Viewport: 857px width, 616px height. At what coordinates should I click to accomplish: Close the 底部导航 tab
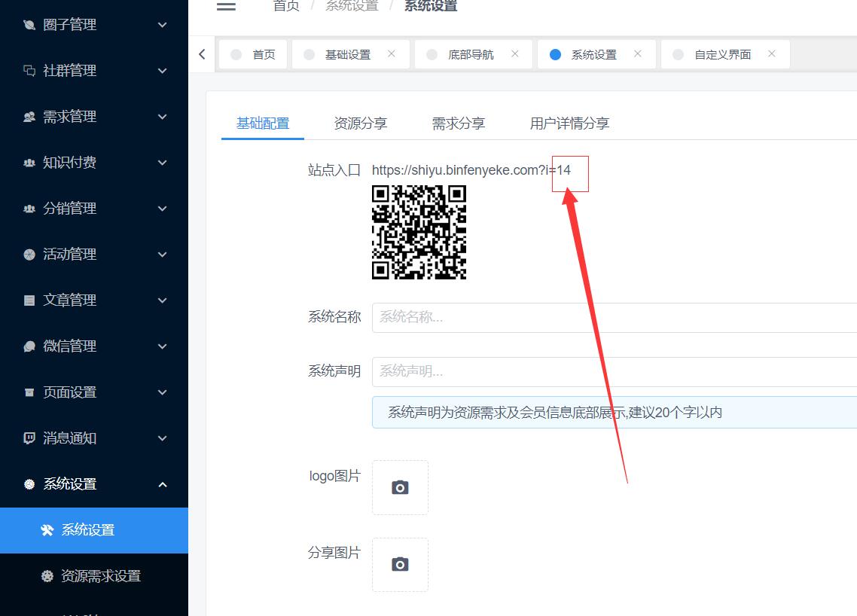pos(515,53)
